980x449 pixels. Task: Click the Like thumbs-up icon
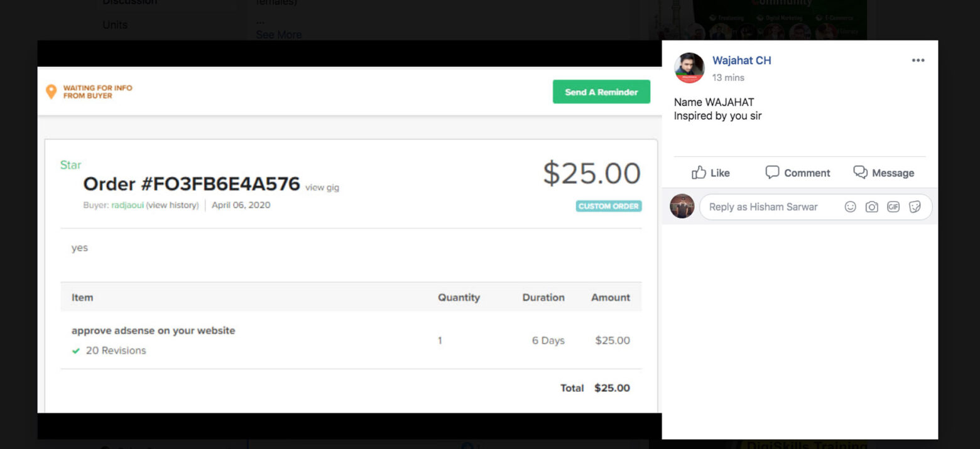[x=699, y=173]
